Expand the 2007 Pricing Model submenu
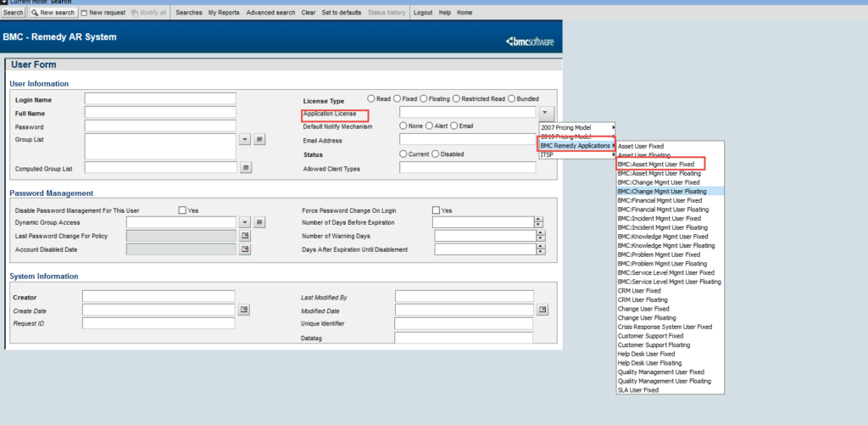Viewport: 868px width, 425px height. 577,127
